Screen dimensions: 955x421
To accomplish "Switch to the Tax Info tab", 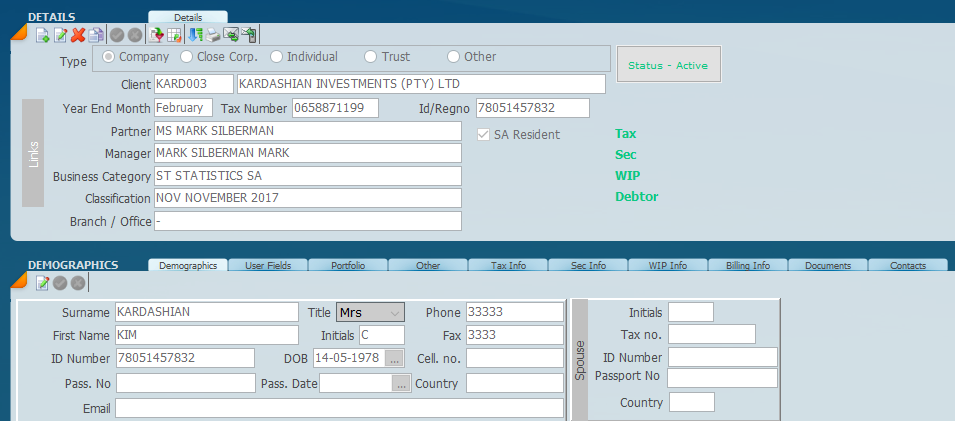I will [x=508, y=266].
